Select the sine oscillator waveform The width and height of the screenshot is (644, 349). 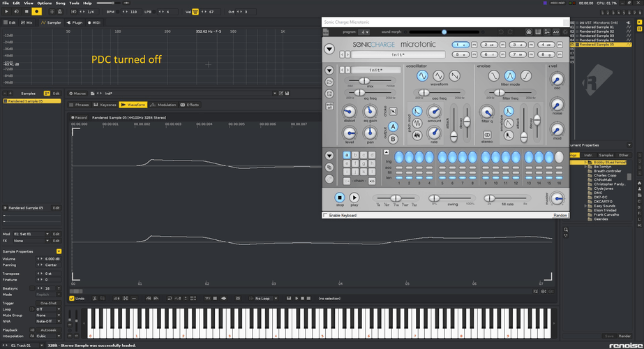pos(422,75)
